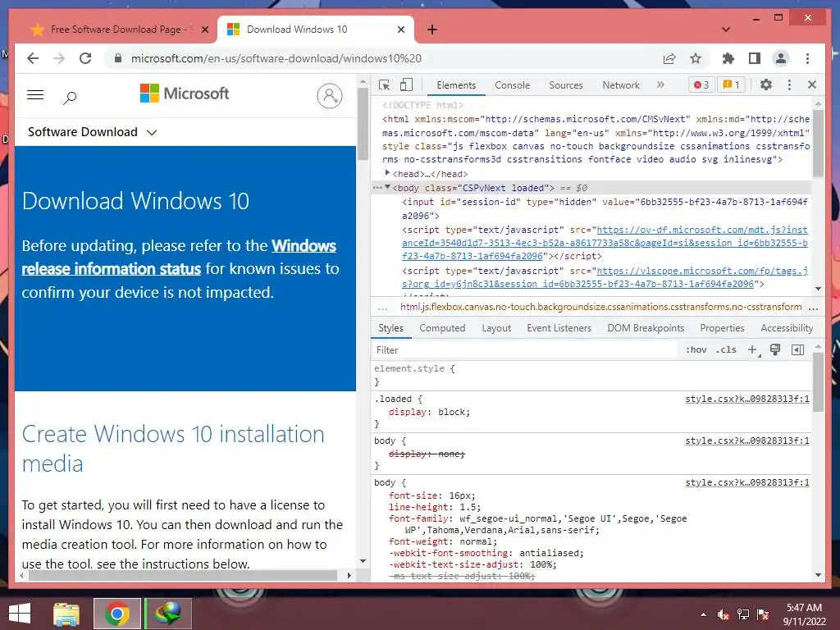The width and height of the screenshot is (840, 630).
Task: Toggle the .cls class editor
Action: tap(726, 349)
